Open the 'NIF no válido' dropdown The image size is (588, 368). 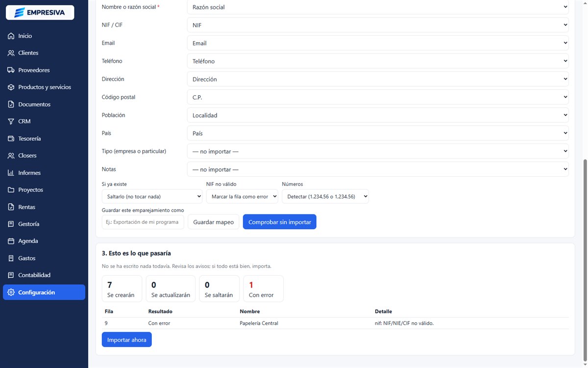pyautogui.click(x=242, y=196)
